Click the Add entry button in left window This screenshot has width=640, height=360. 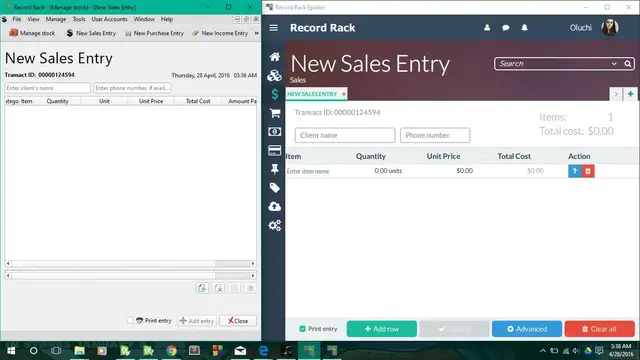(197, 321)
